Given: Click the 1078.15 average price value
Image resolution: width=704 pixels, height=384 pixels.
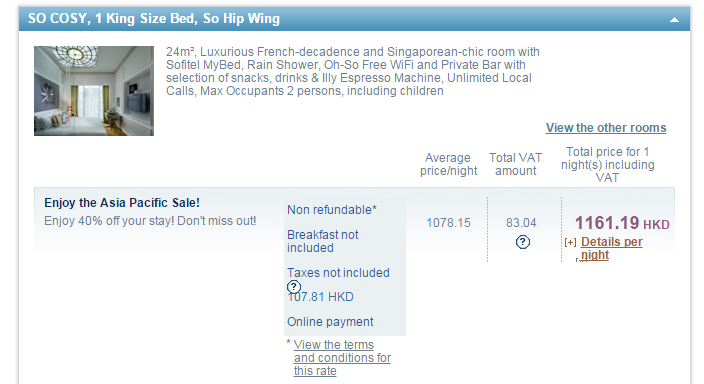Looking at the screenshot, I should pyautogui.click(x=448, y=223).
